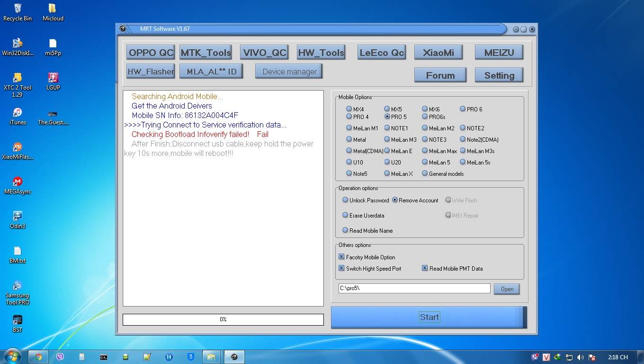Launch the XiaoMiFlash desktop shortcut
Screen dimensions: 644x364
pos(18,151)
